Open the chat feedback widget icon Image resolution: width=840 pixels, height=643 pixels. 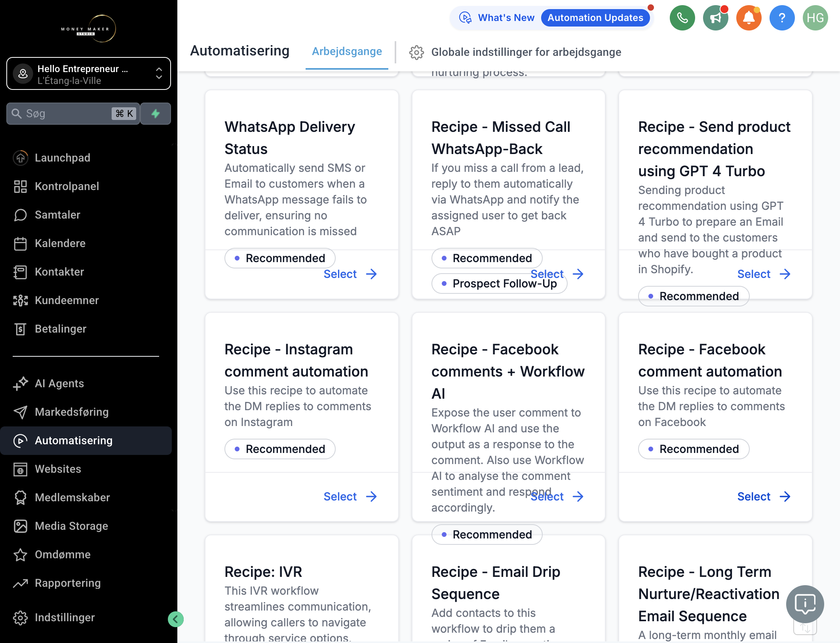click(805, 604)
